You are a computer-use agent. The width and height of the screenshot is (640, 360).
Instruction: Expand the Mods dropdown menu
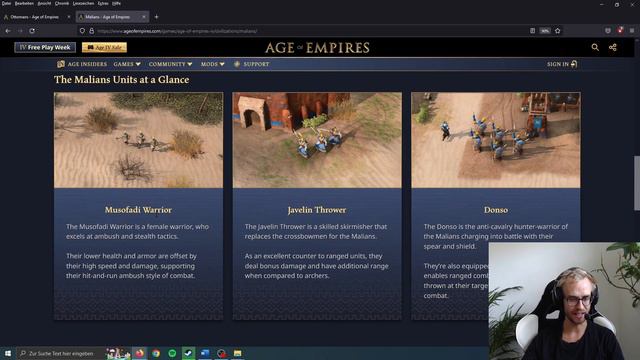213,64
